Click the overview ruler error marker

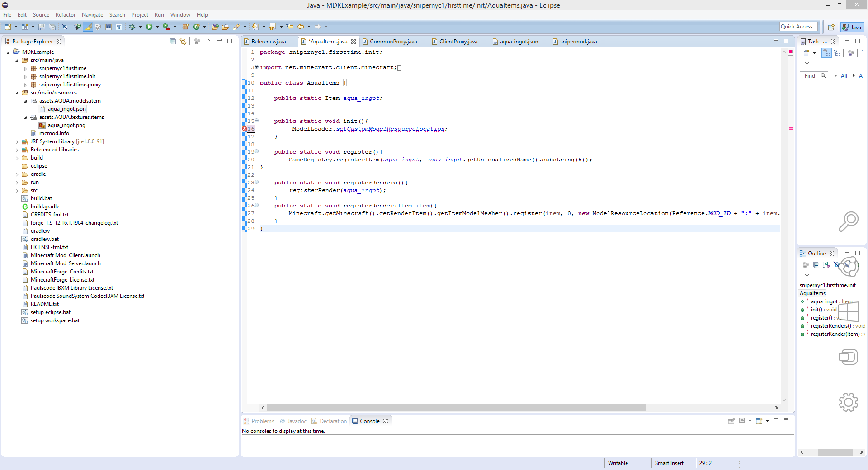coord(791,129)
